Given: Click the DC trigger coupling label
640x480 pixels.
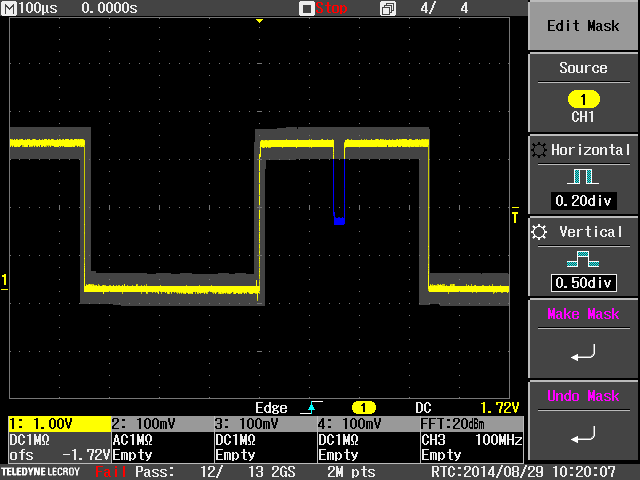Looking at the screenshot, I should [423, 408].
